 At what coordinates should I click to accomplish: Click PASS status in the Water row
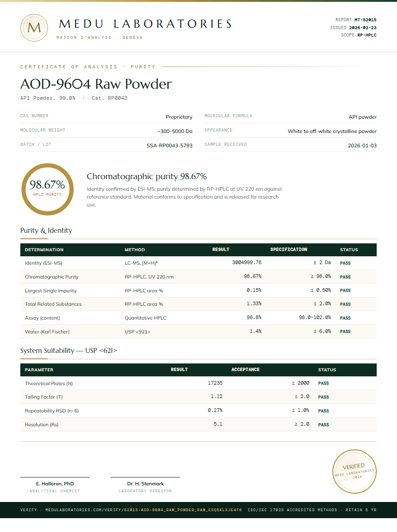pos(345,332)
